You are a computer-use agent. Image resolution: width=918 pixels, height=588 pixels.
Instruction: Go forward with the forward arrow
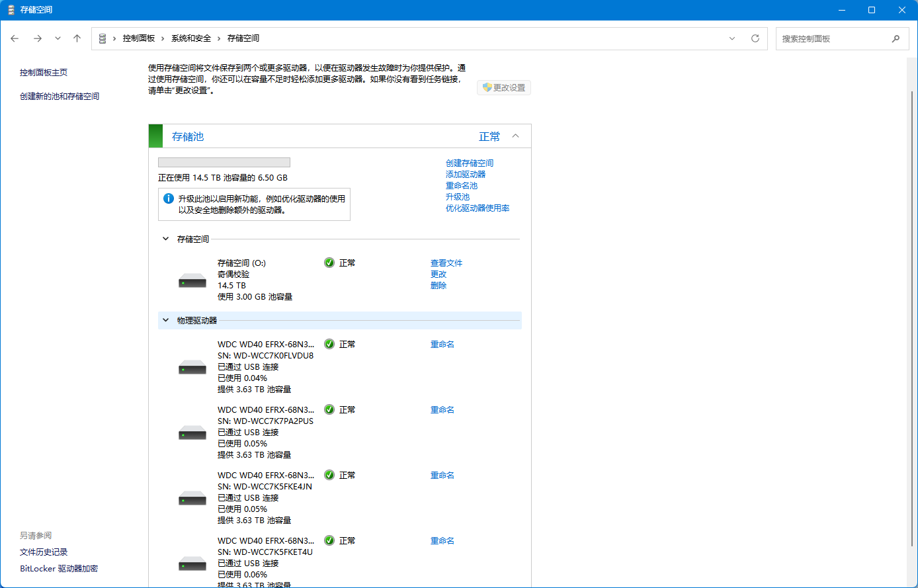pyautogui.click(x=38, y=38)
